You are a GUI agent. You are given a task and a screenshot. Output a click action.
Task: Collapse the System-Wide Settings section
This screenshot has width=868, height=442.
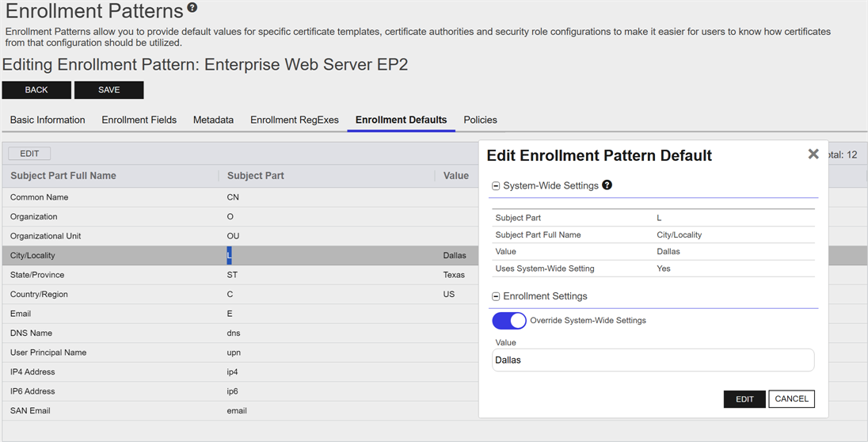pyautogui.click(x=497, y=186)
